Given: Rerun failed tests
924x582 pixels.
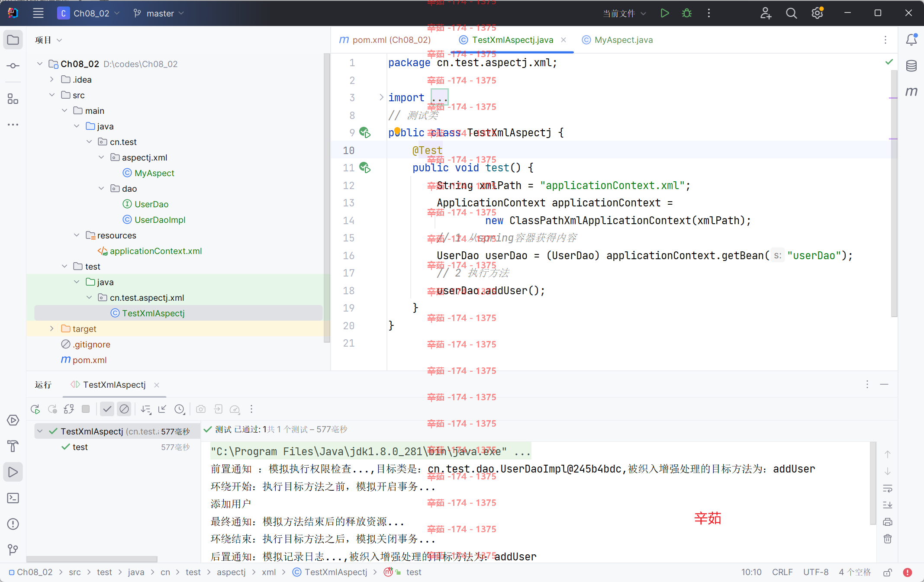Looking at the screenshot, I should point(52,409).
